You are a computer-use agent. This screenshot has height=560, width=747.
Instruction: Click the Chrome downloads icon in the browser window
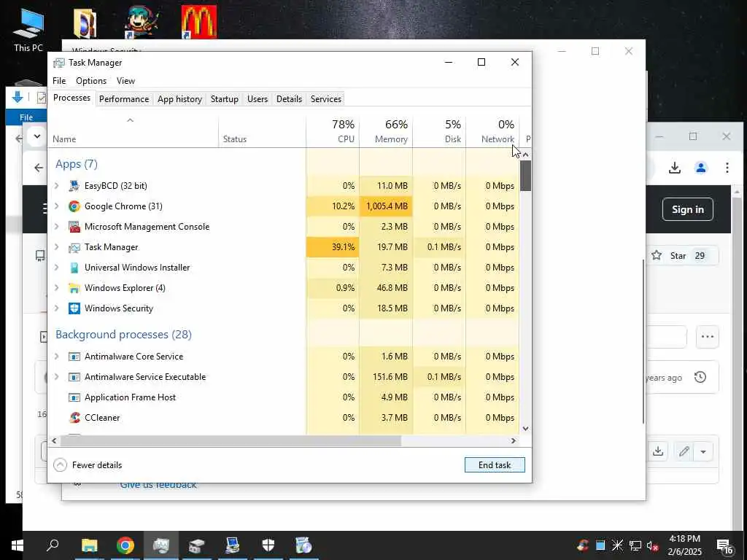click(x=675, y=168)
